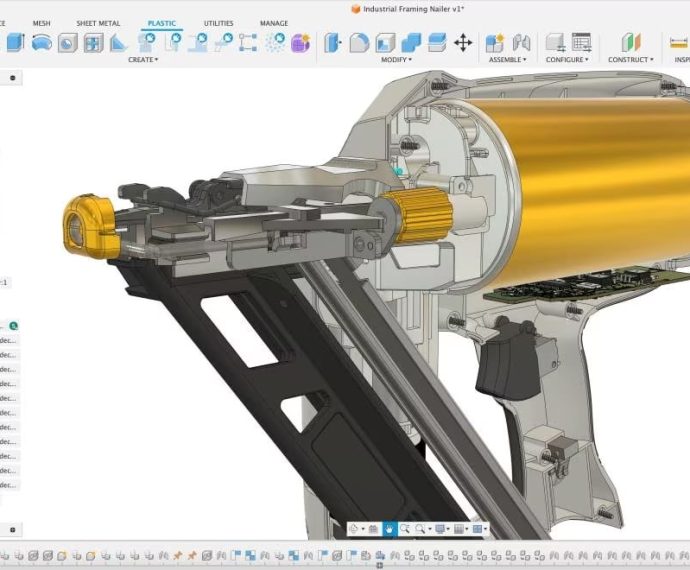The image size is (690, 570).
Task: Switch to the Sheet Metal tab
Action: 98,23
